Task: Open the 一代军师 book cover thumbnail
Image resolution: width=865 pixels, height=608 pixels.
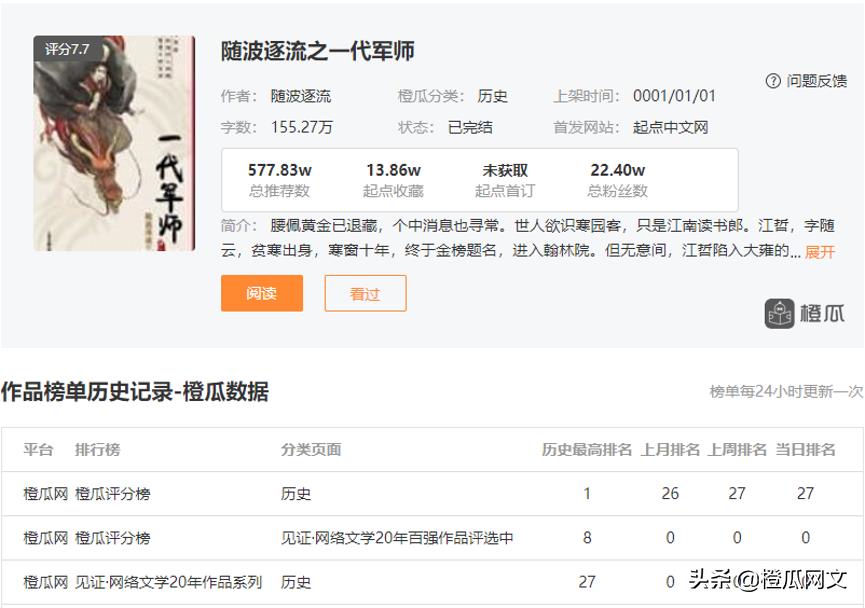Action: (x=100, y=144)
